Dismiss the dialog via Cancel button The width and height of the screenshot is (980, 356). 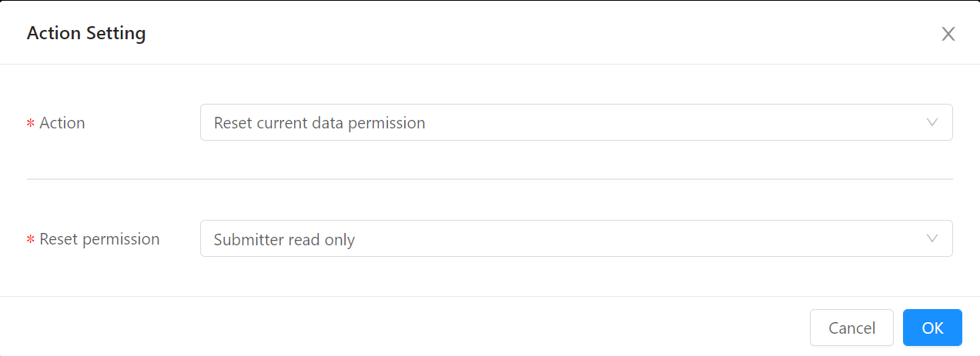click(x=851, y=328)
